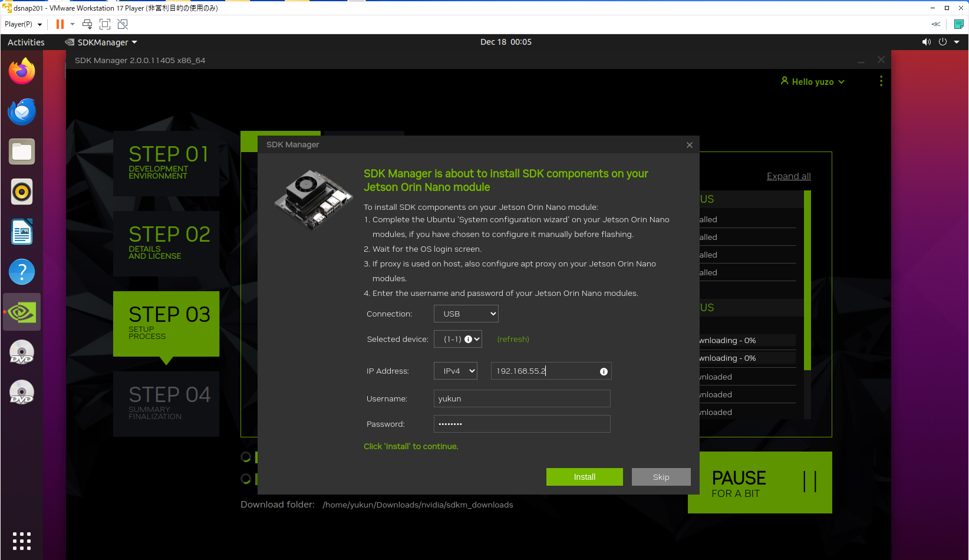Open LibreOffice Writer from the dock

[22, 232]
